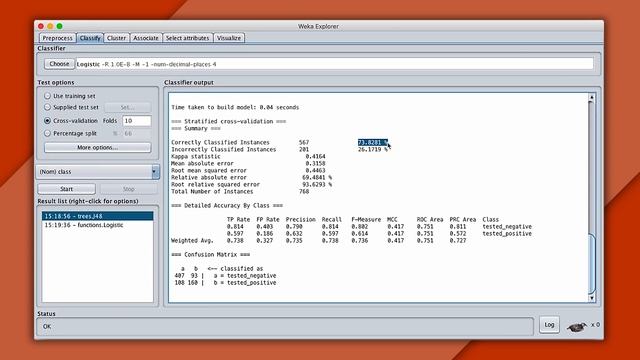Click the Folds input field

[137, 121]
